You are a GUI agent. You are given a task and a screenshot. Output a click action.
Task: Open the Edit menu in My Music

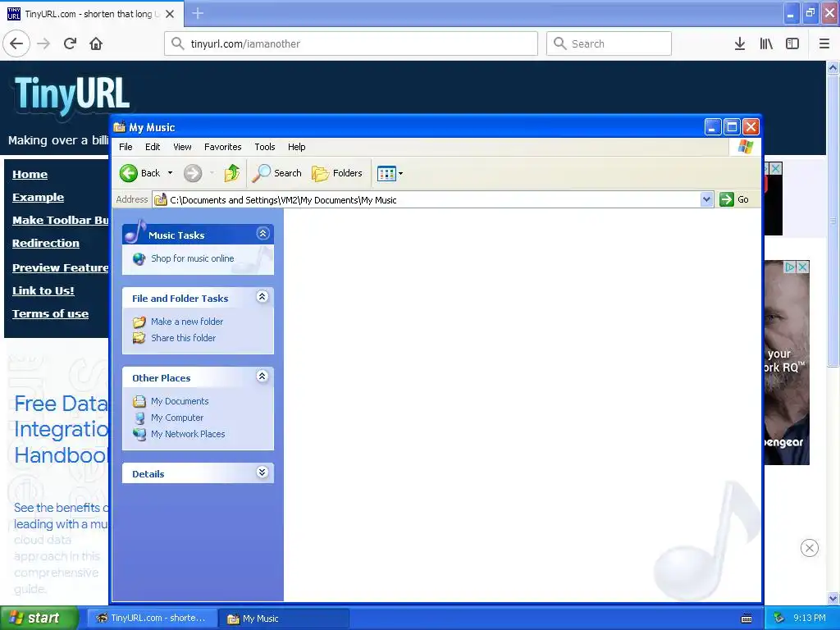[x=153, y=147]
